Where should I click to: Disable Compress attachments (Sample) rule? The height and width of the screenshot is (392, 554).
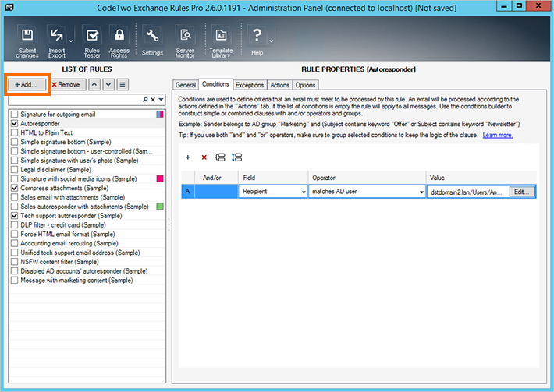coord(15,188)
